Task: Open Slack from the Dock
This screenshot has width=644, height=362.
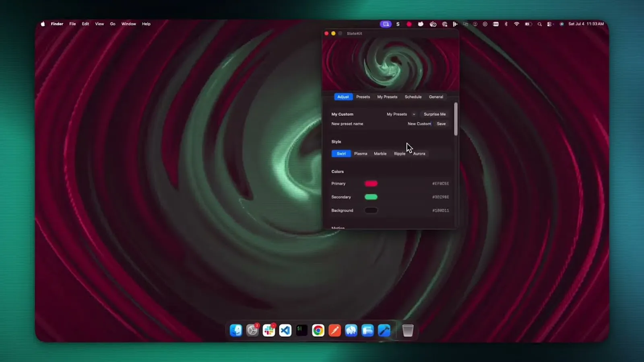Action: click(x=269, y=331)
